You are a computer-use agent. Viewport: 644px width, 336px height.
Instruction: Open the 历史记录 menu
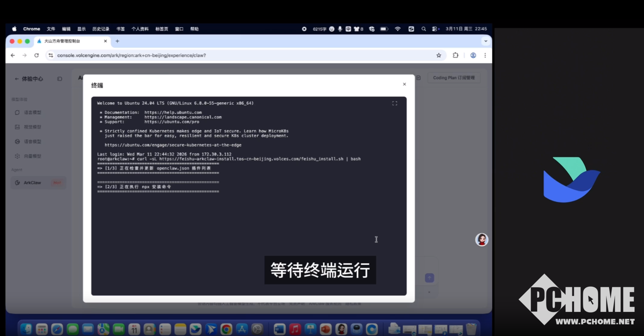[x=101, y=29]
